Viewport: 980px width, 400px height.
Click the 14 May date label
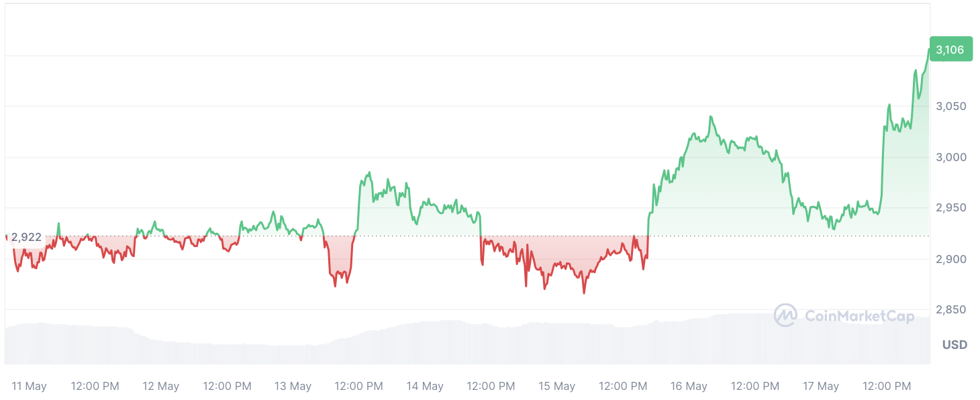(x=425, y=386)
